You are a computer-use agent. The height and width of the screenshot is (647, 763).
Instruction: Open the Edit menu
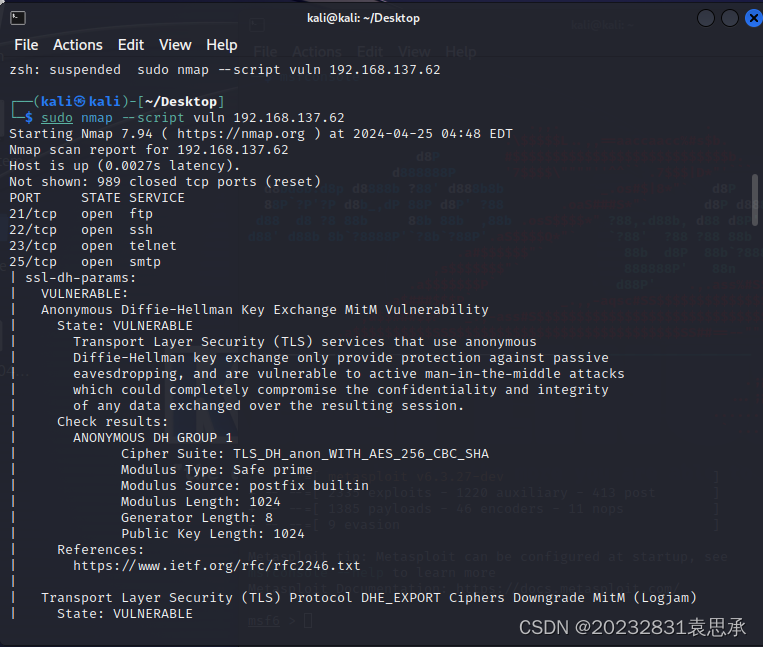click(x=131, y=45)
